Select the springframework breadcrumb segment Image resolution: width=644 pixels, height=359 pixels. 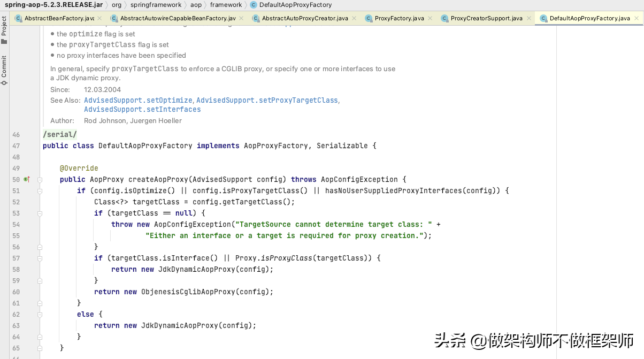156,5
